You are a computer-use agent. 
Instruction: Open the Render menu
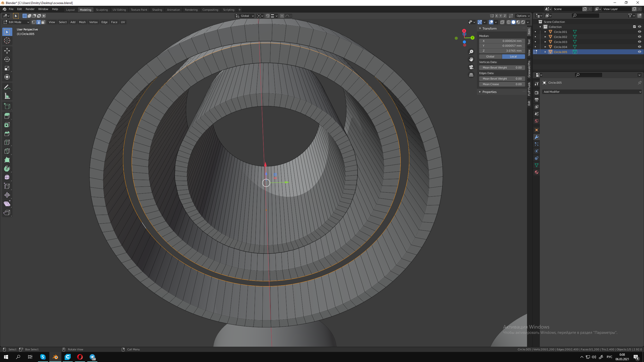coord(30,9)
